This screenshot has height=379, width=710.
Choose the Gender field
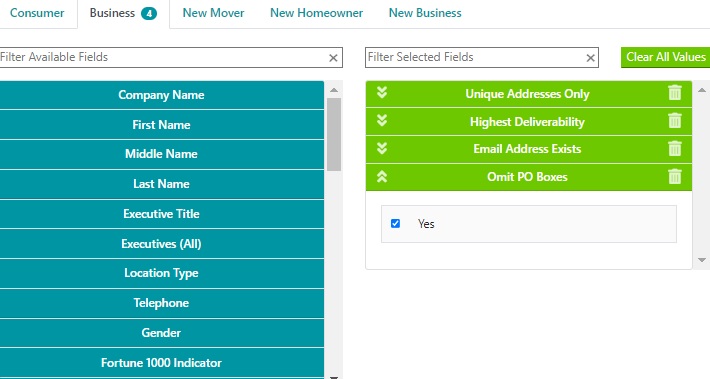162,333
